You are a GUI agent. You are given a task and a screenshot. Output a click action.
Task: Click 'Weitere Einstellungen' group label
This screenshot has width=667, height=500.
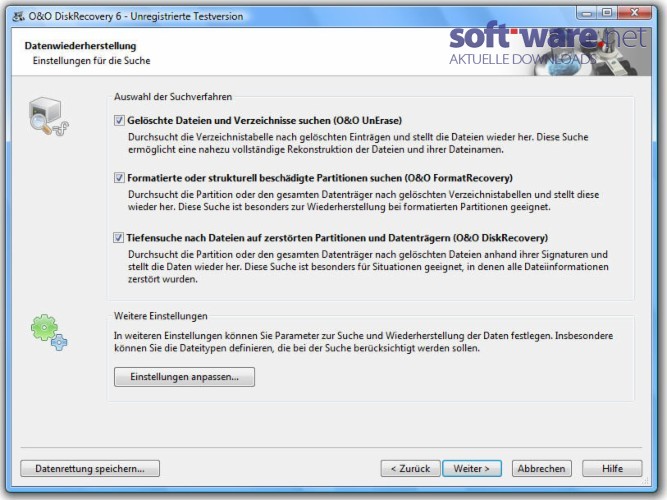pyautogui.click(x=161, y=316)
